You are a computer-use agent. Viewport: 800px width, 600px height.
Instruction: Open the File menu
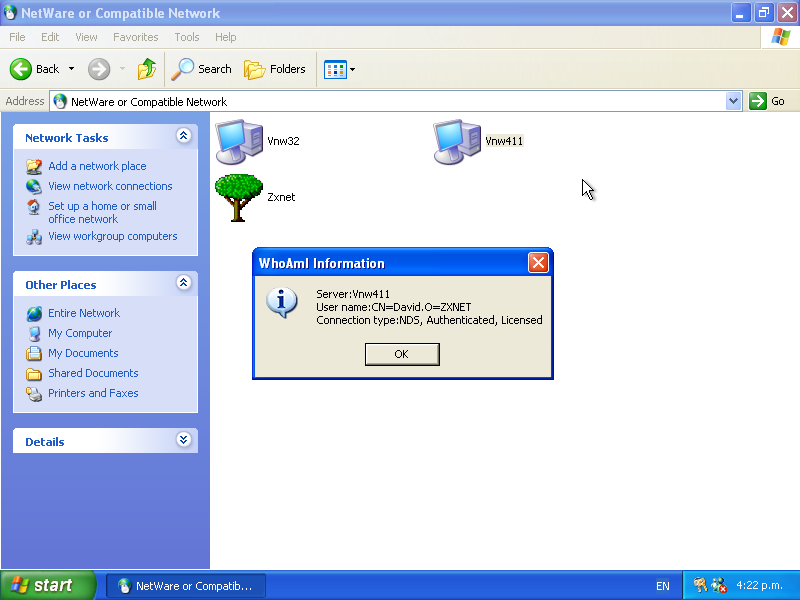17,37
